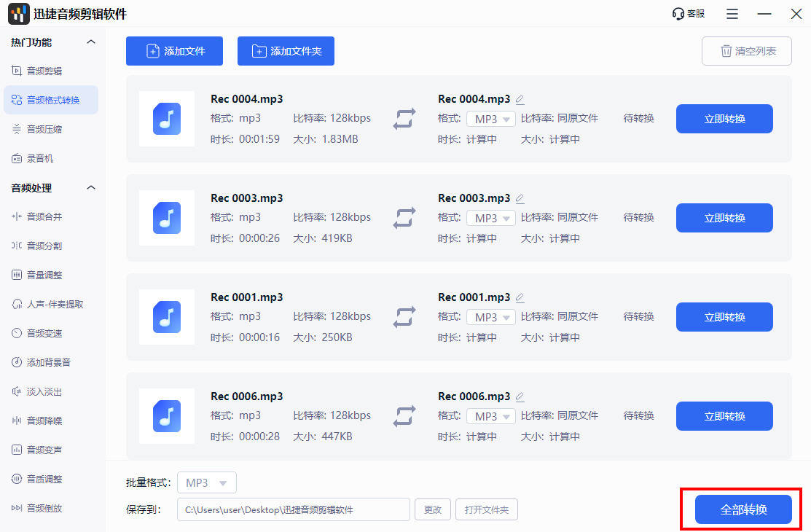Click the 添加文件夹 button
This screenshot has height=532, width=811.
[286, 51]
